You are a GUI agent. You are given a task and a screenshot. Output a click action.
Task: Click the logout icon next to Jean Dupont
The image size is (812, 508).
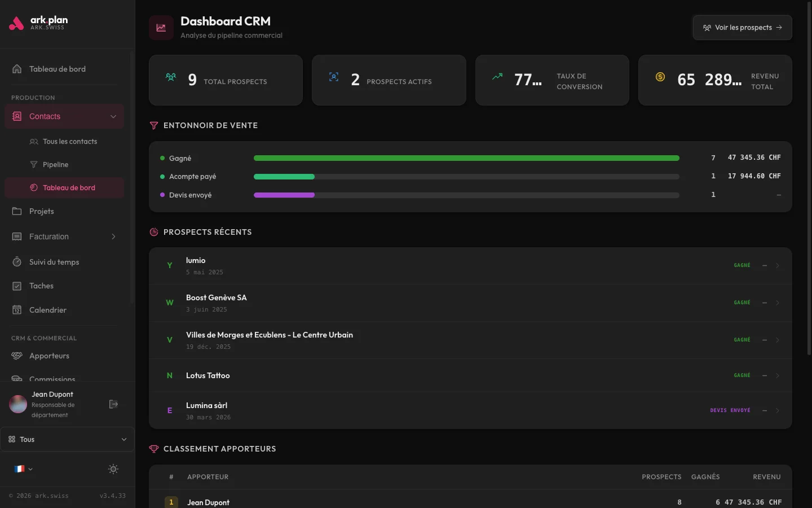(x=113, y=404)
